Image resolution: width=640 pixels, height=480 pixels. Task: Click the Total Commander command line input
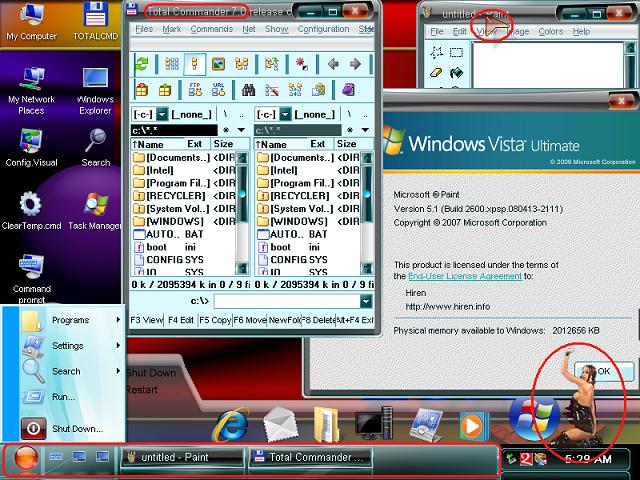point(287,301)
